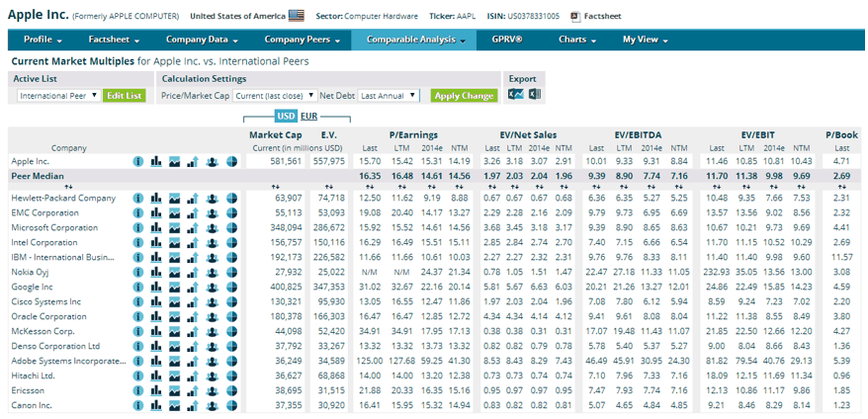This screenshot has height=419, width=868.
Task: Open the Microsoft Corporation company link
Action: click(54, 228)
